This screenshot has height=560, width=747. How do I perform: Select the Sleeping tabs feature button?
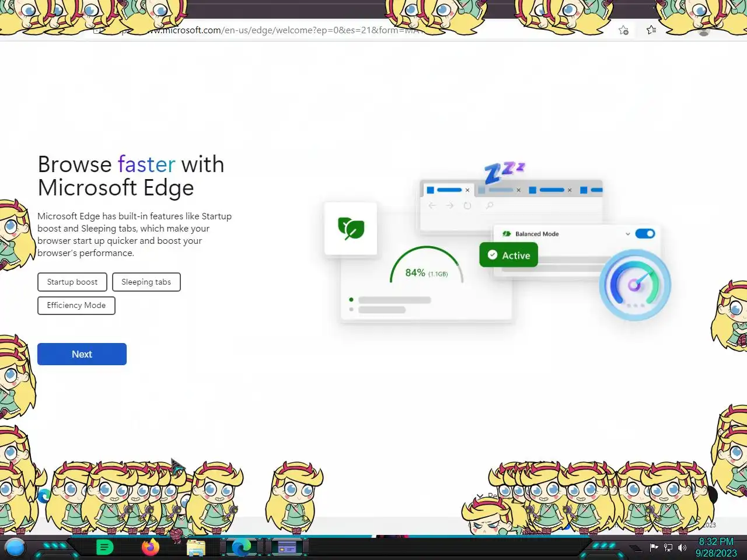(146, 282)
